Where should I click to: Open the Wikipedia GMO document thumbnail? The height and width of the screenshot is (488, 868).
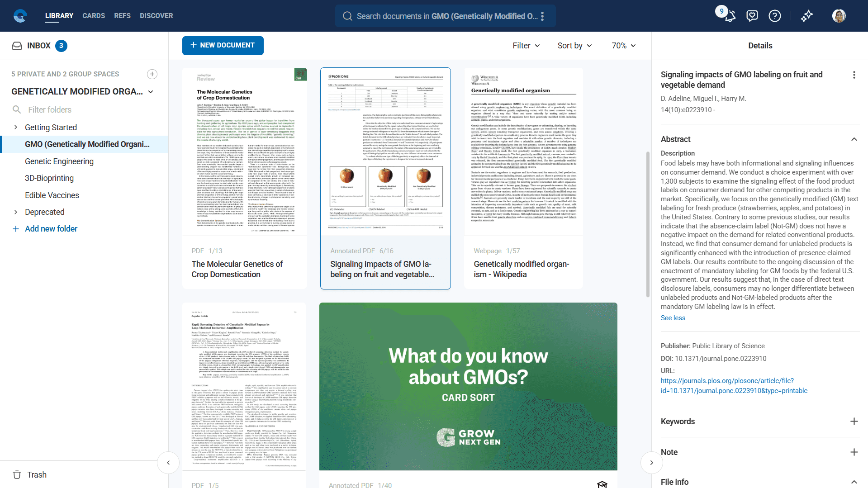click(x=523, y=152)
